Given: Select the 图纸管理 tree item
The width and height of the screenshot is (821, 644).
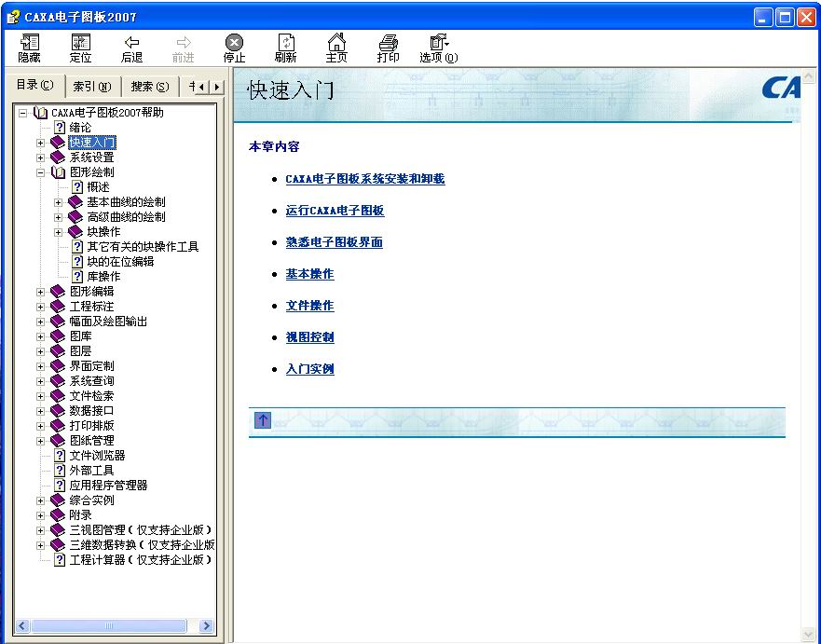Looking at the screenshot, I should [91, 441].
